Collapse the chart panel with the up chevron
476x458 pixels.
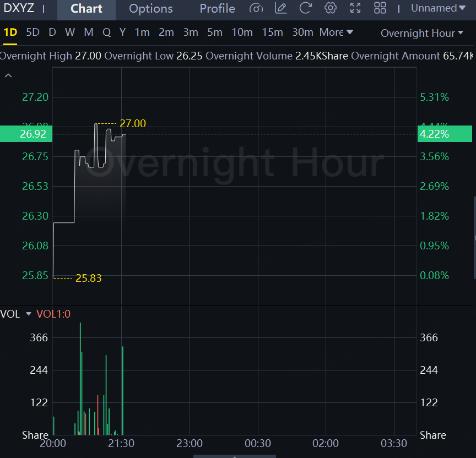click(8, 75)
